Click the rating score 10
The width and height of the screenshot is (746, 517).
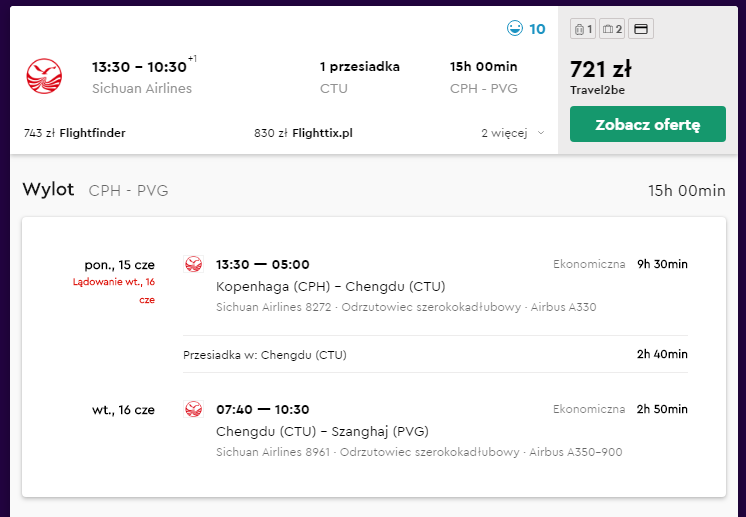537,29
